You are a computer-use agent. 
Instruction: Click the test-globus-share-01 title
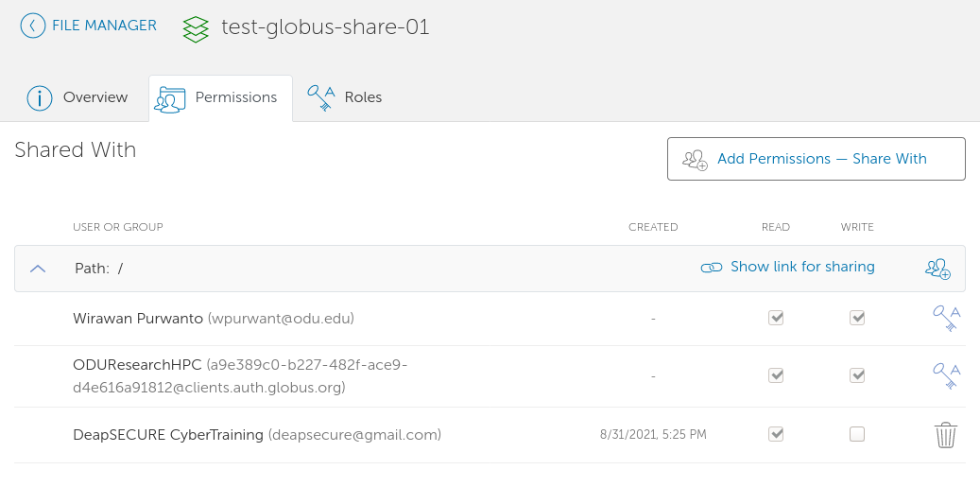pyautogui.click(x=325, y=27)
